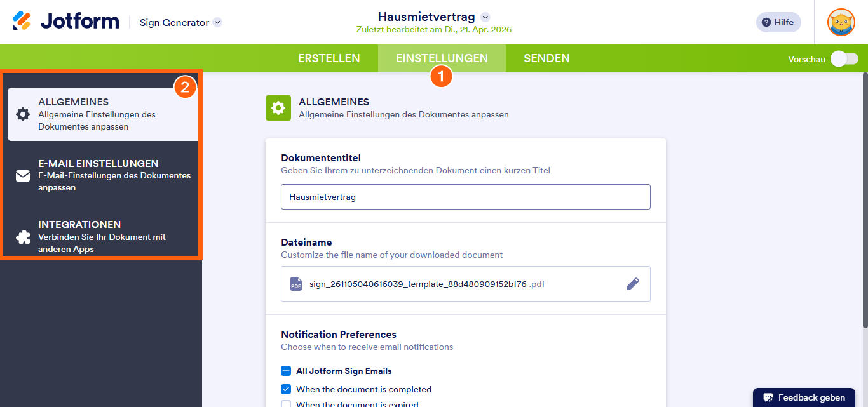
Task: Click the green gear icon beside Allgemeines heading
Action: (278, 108)
